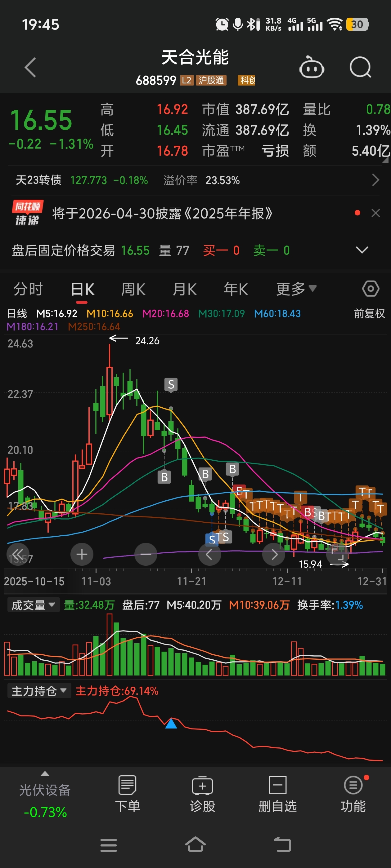Tap the S sell marker near 22.37
The image size is (391, 868).
(x=171, y=384)
